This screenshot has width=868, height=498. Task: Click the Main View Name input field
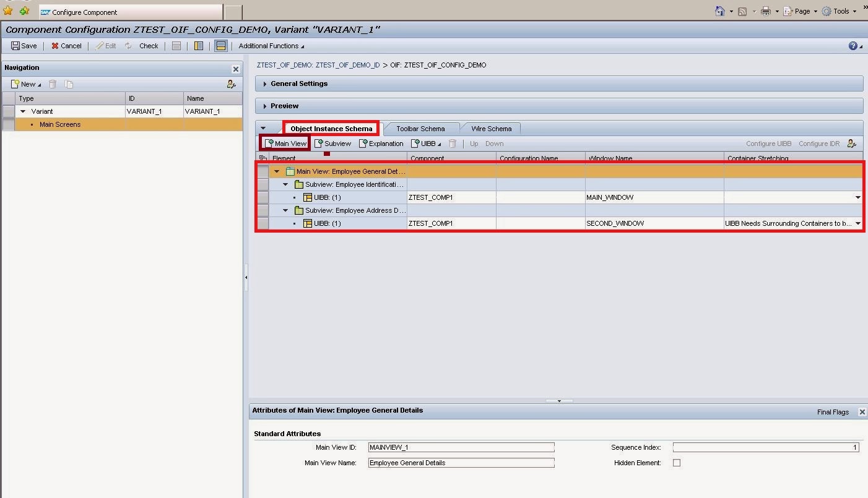(461, 463)
